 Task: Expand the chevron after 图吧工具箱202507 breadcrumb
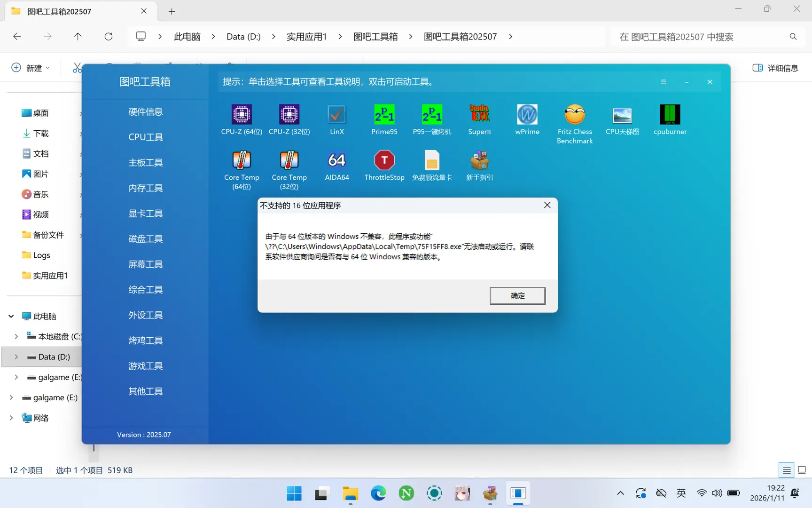pos(511,37)
